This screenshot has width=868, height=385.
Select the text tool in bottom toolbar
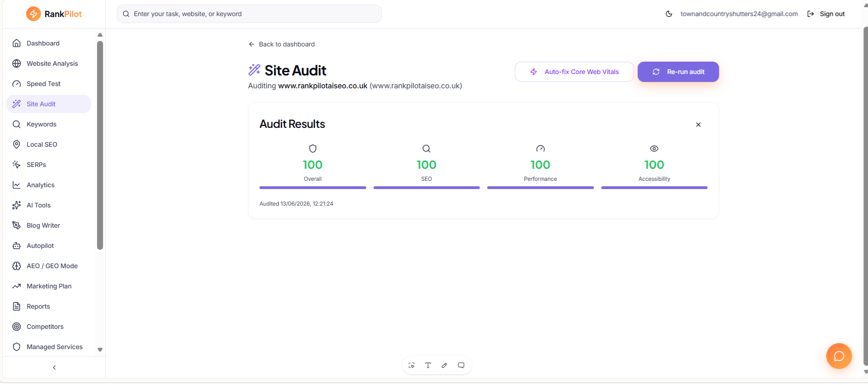point(428,365)
